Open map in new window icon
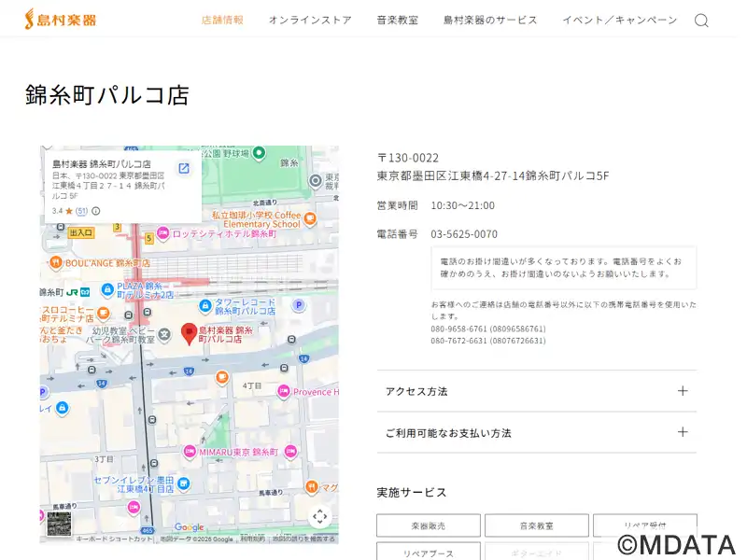This screenshot has width=747, height=560. tap(184, 168)
